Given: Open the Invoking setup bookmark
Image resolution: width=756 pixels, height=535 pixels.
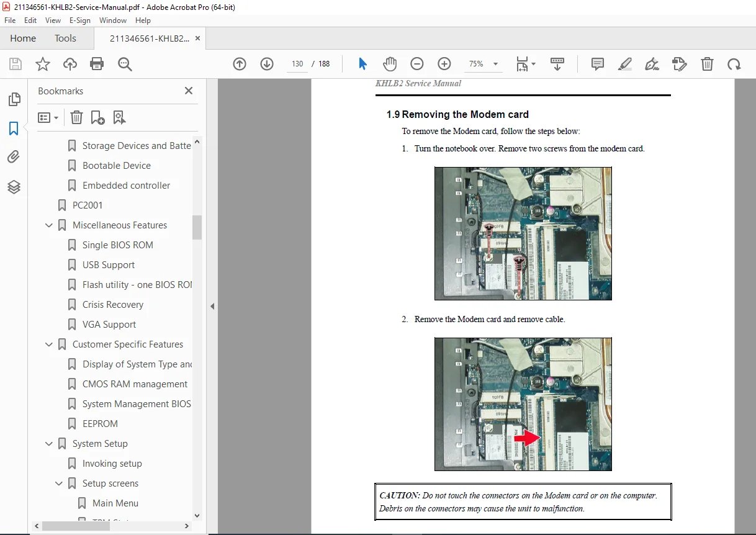Looking at the screenshot, I should 112,464.
